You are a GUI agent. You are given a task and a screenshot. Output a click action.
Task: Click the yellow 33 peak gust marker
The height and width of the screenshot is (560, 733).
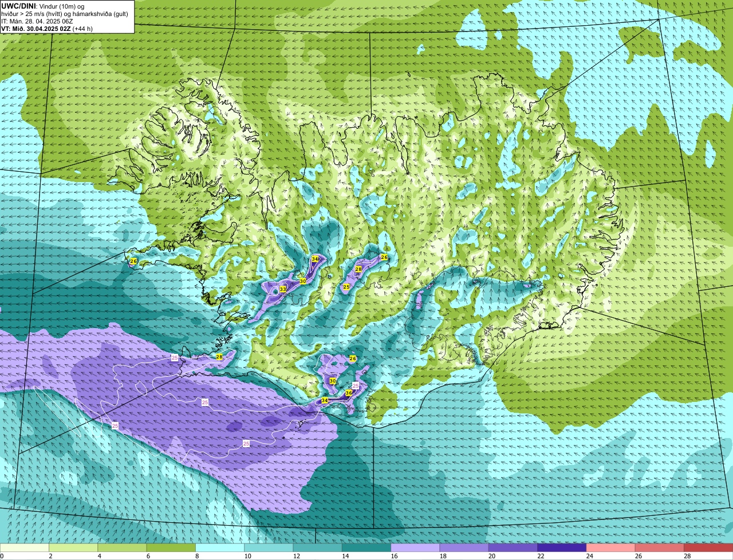(x=282, y=289)
